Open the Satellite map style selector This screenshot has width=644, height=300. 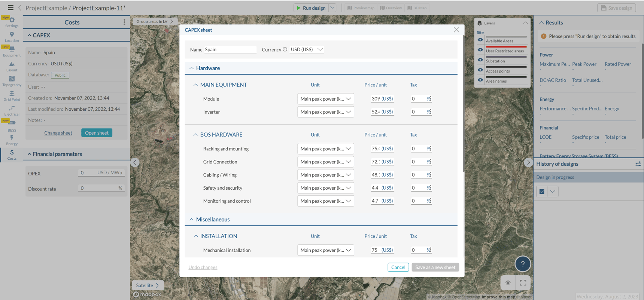point(148,285)
